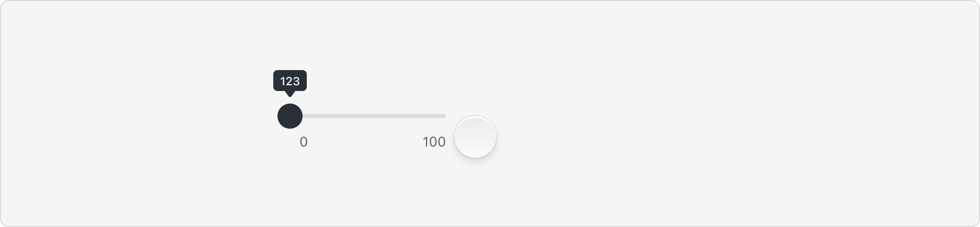
Task: Click the left edge of the dark slider thumb
Action: (279, 116)
